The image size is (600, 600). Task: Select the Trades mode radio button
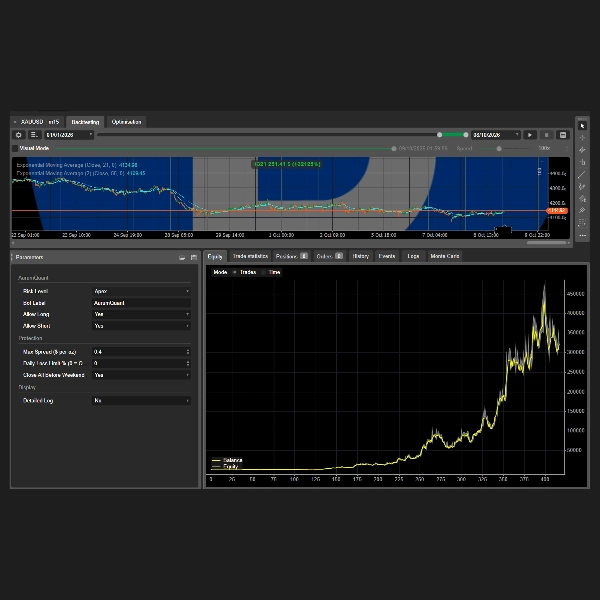235,272
